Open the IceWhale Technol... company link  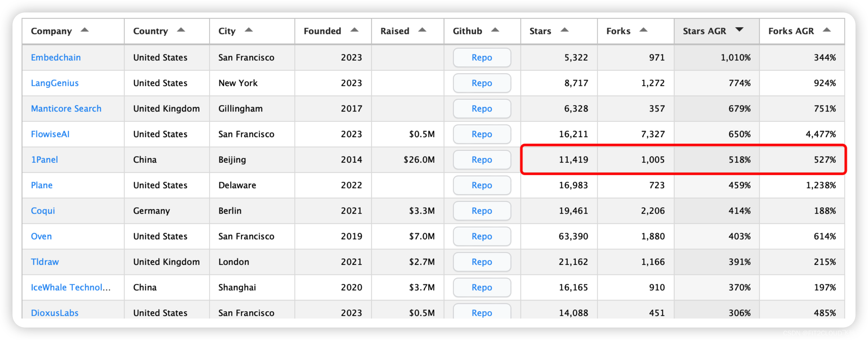71,287
